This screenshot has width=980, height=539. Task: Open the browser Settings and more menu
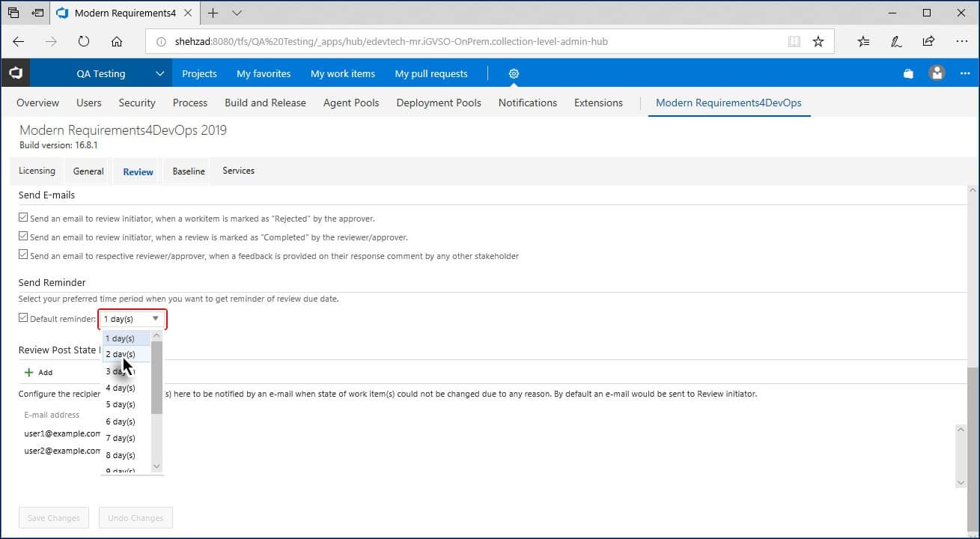(961, 42)
